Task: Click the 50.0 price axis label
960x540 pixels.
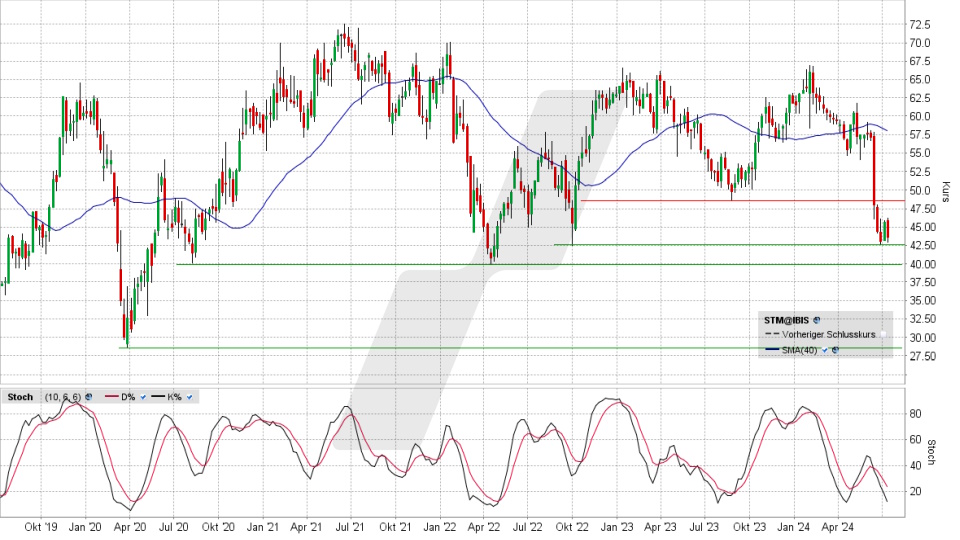Action: (x=920, y=190)
